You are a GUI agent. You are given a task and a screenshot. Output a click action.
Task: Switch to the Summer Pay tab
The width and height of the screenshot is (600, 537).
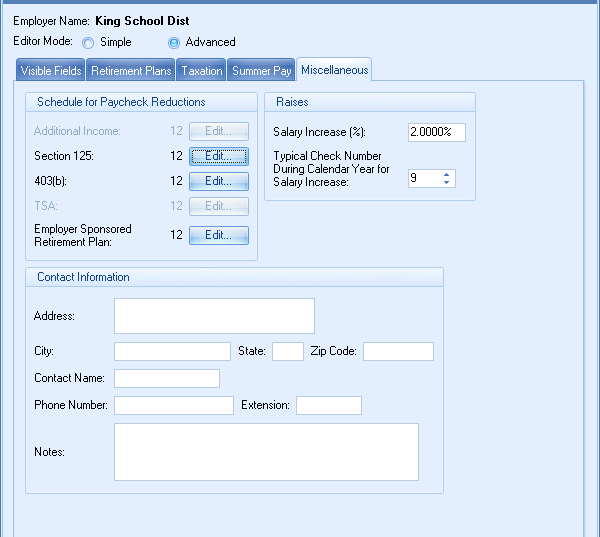[x=261, y=71]
